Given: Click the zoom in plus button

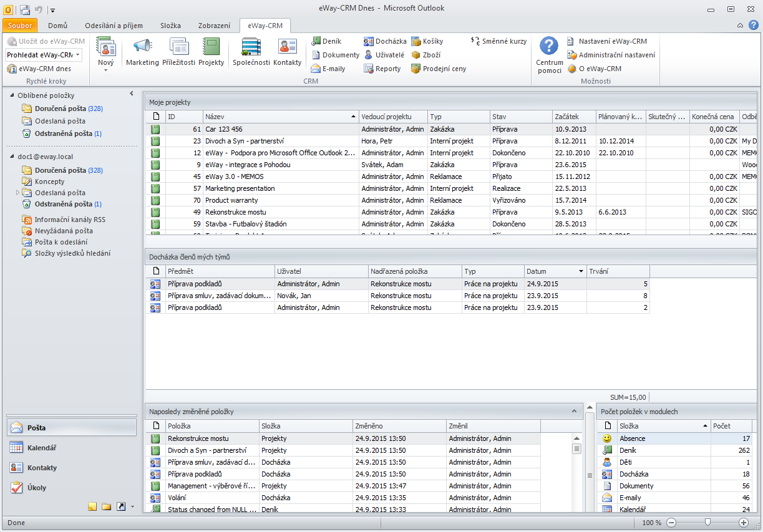Looking at the screenshot, I should (x=744, y=523).
